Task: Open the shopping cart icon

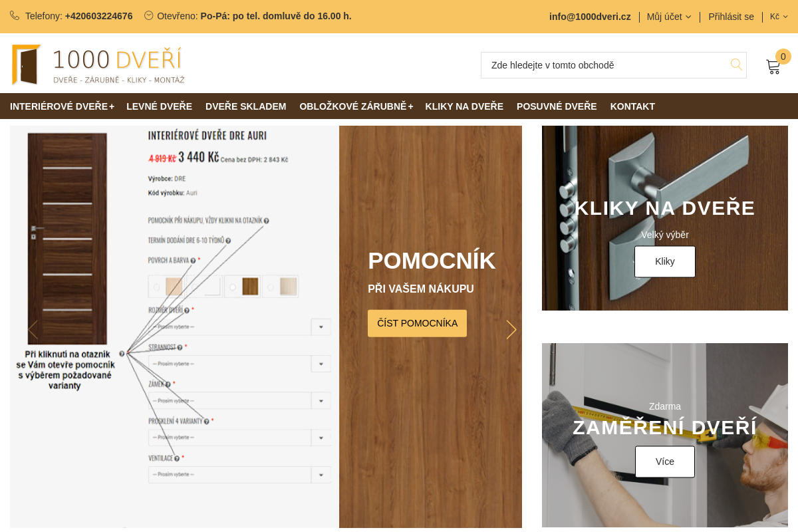Action: [x=773, y=66]
